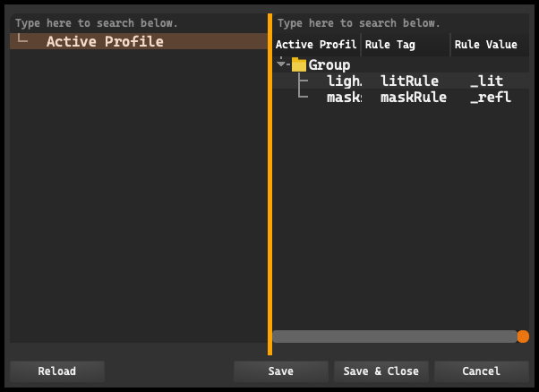Click the _refl rule value cell
Image resolution: width=539 pixels, height=392 pixels.
tap(491, 98)
